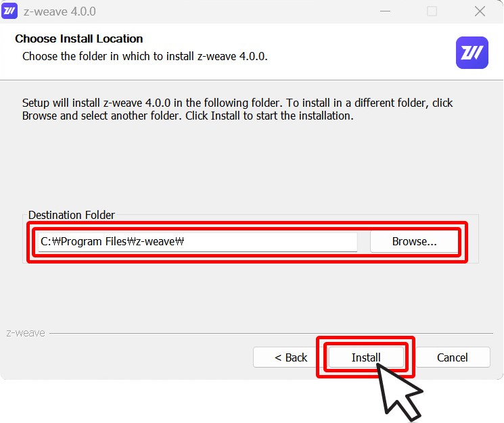Click the 'Choose Install Location' heading
This screenshot has width=504, height=423.
point(79,39)
